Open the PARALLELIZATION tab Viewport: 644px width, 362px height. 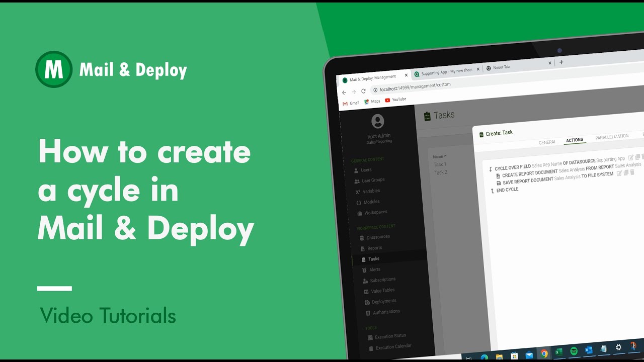point(612,137)
